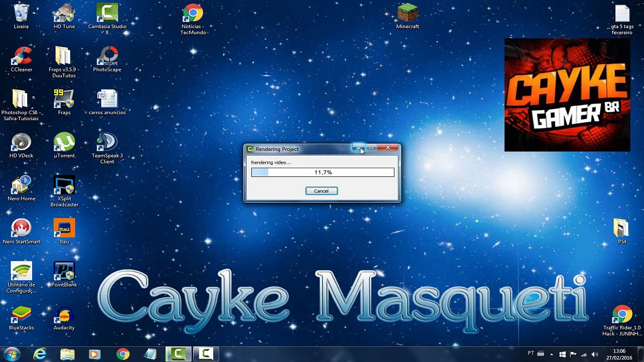Image resolution: width=644 pixels, height=362 pixels.
Task: Open the Itaú desktop shortcut
Action: click(64, 232)
